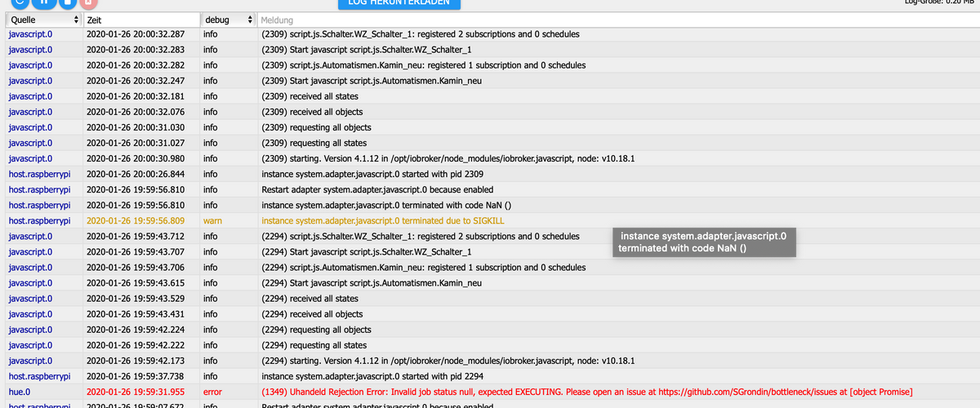Select the red Unhandled Rejection Error message
The height and width of the screenshot is (408, 980).
(x=586, y=392)
